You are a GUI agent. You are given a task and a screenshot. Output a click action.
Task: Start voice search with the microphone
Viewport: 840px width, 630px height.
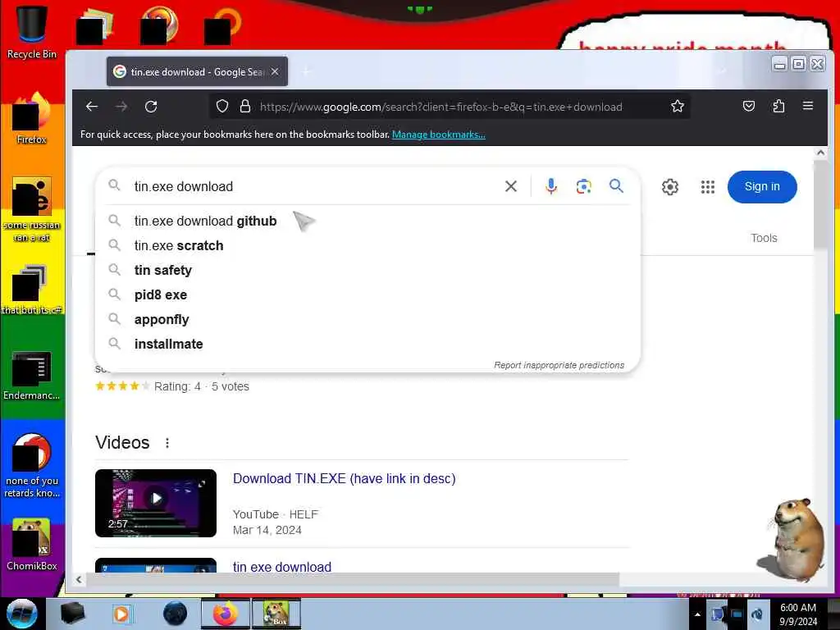(551, 186)
